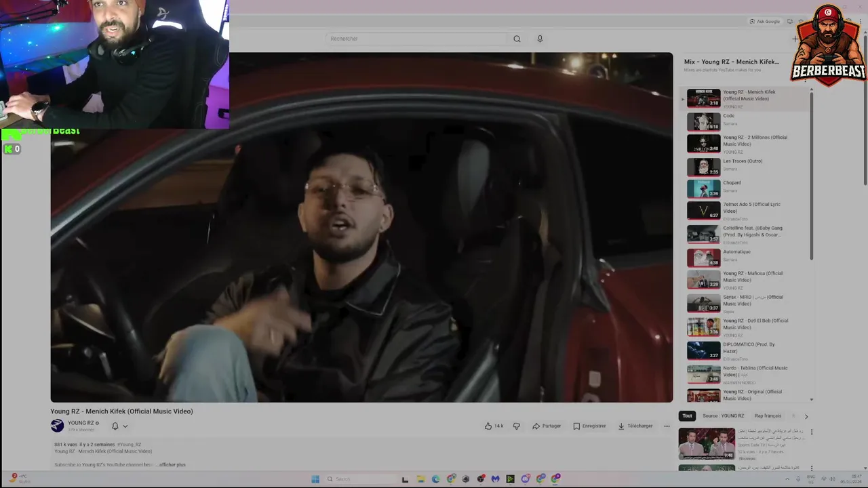The height and width of the screenshot is (488, 868).
Task: Show more filter chips with right arrow
Action: point(806,416)
